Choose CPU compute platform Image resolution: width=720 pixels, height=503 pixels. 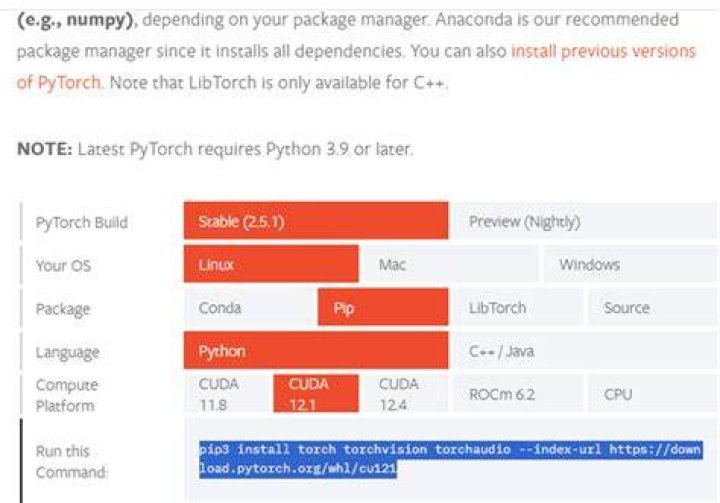pos(652,394)
